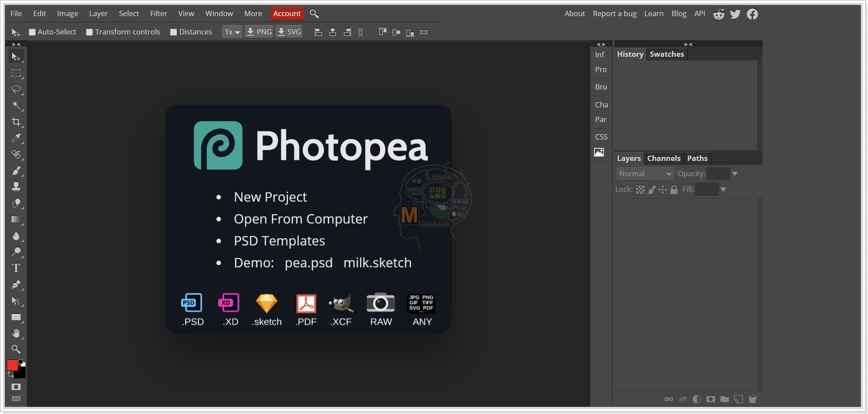Viewport: 868px width, 414px height.
Task: Select the Brush tool
Action: pos(16,170)
